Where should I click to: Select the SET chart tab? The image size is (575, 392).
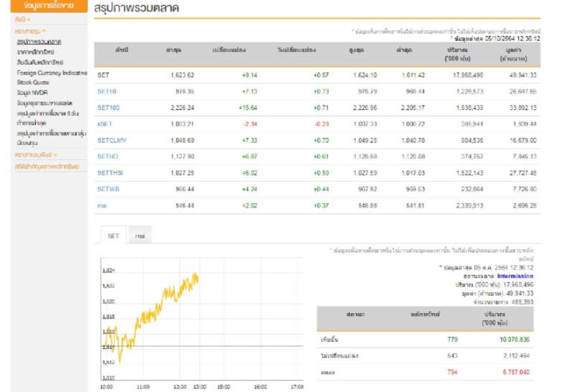[114, 235]
